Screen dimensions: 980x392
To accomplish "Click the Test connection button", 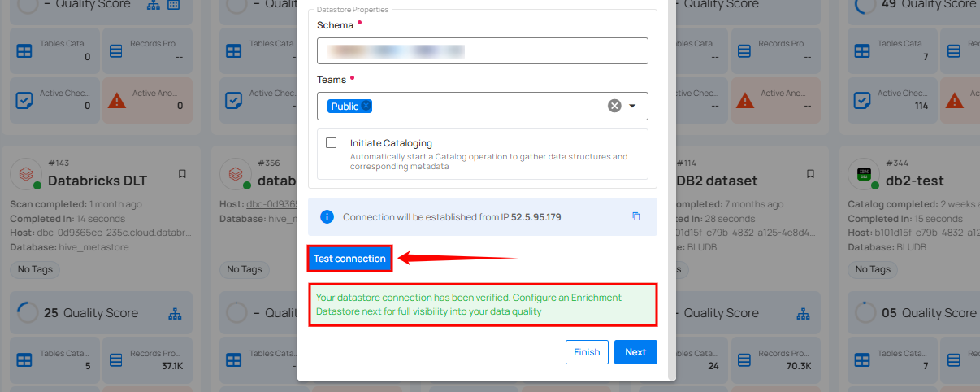I will [349, 259].
